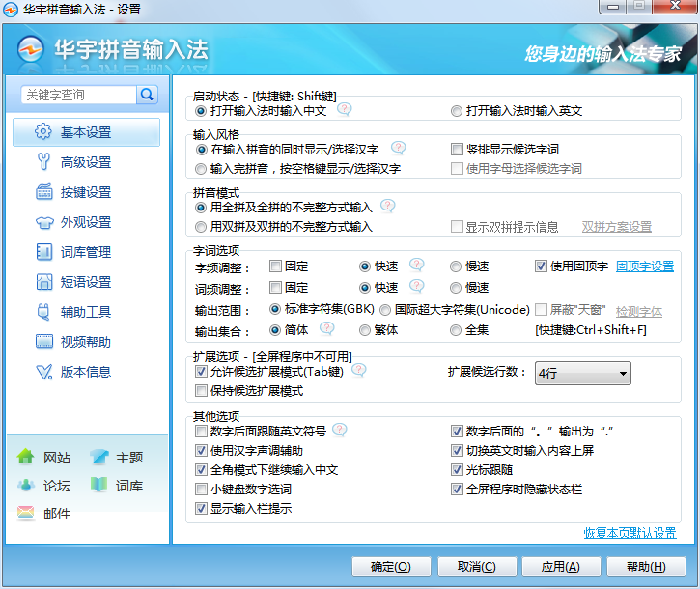700x589 pixels.
Task: Click the magnifier search icon
Action: [147, 95]
